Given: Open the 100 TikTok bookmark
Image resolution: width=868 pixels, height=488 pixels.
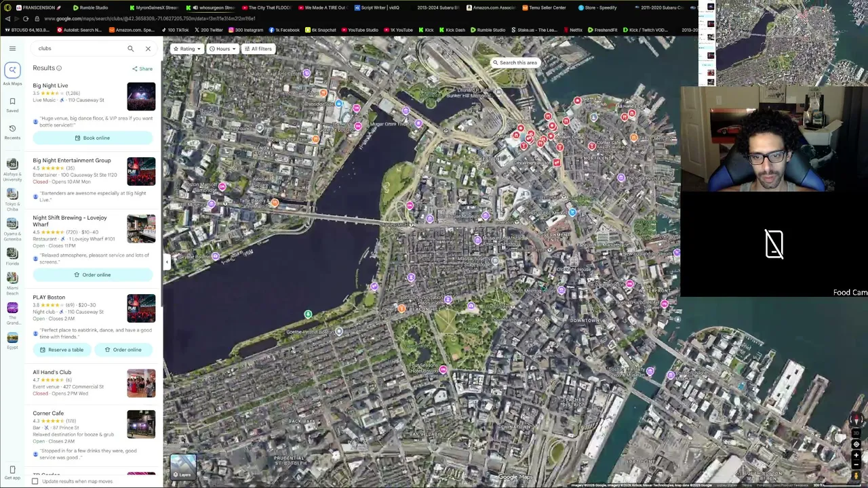Looking at the screenshot, I should 174,30.
